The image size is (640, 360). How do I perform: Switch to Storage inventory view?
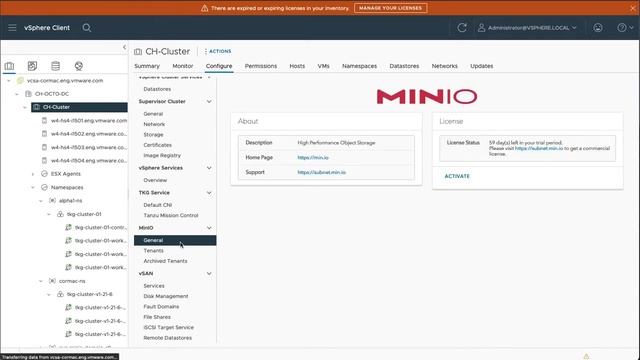(56, 66)
